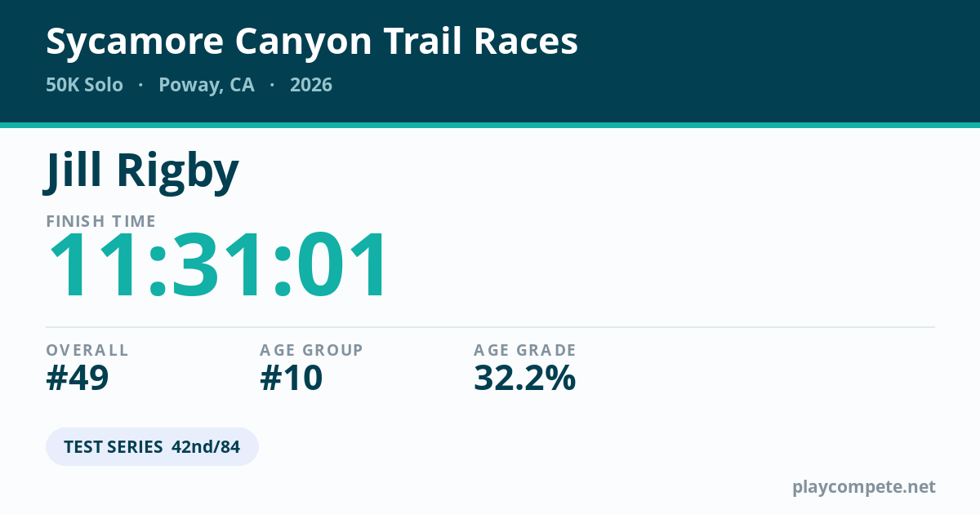
Task: Click the FINISH TIME label
Action: pyautogui.click(x=101, y=221)
